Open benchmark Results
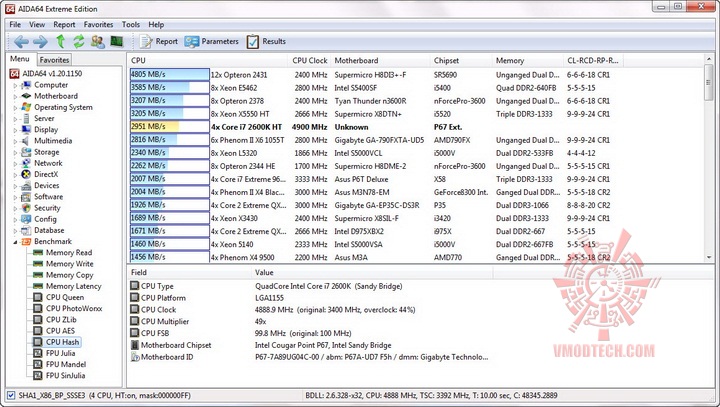Screen dimensions: 720x407 pos(266,41)
